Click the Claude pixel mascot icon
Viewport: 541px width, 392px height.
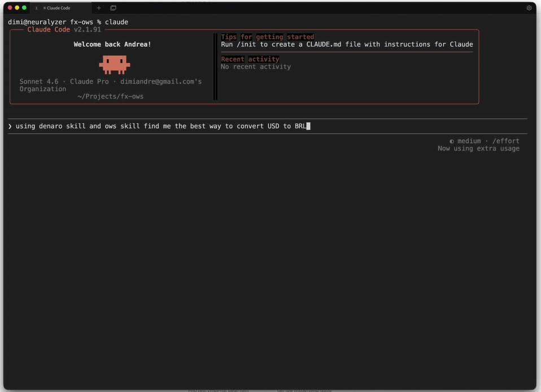115,65
